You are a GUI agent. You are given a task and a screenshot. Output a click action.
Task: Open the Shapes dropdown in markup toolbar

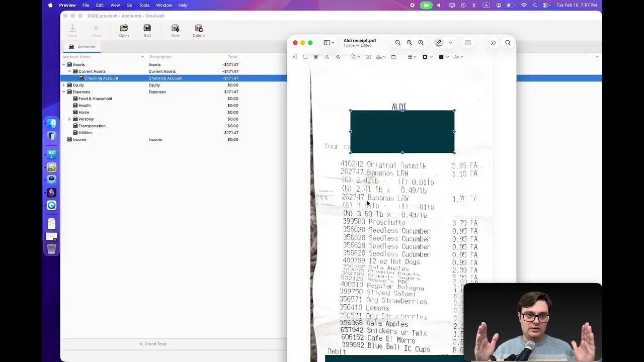point(356,57)
